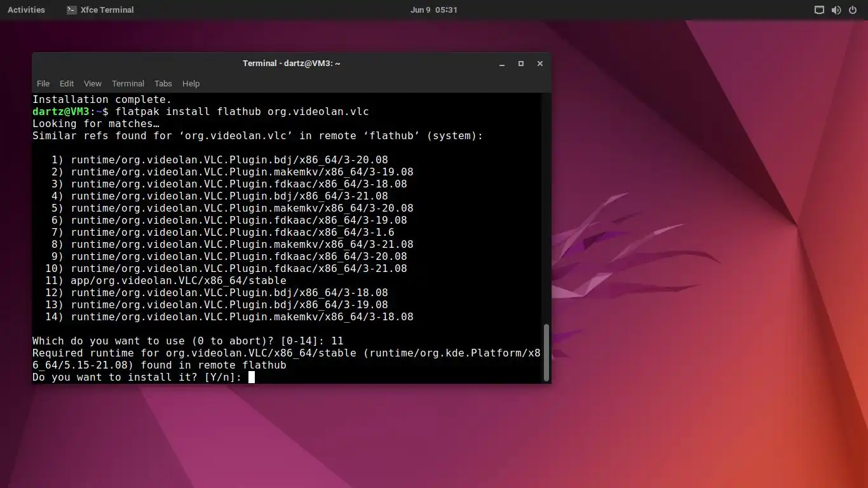This screenshot has width=868, height=488.
Task: Click the 'Installation complete.' line
Action: tap(102, 100)
